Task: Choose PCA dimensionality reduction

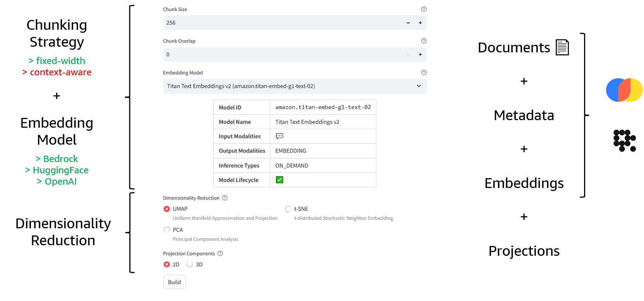Action: [x=167, y=230]
